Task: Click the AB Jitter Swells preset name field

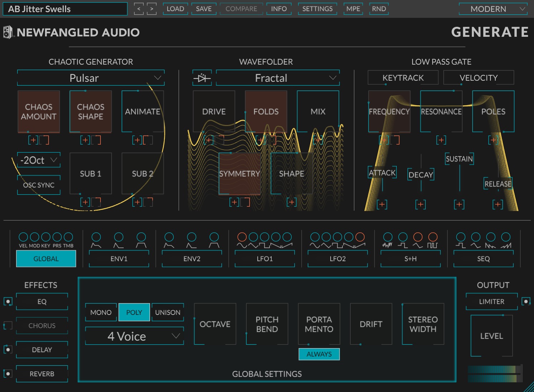Action: coord(65,9)
